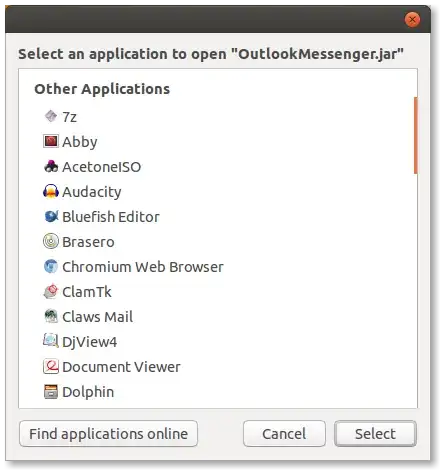Click the ClamTk antivirus icon
Image resolution: width=440 pixels, height=470 pixels.
point(51,291)
